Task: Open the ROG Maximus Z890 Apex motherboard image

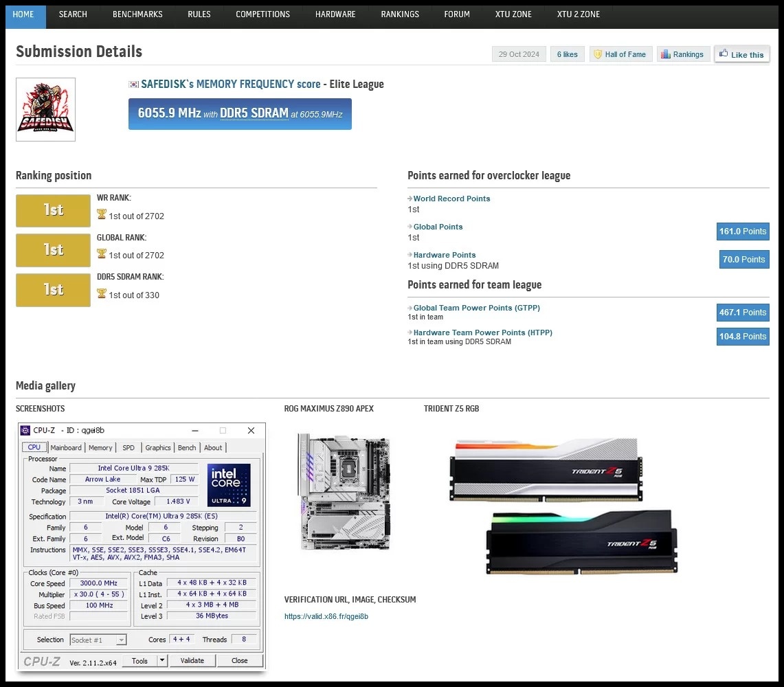Action: pyautogui.click(x=344, y=492)
